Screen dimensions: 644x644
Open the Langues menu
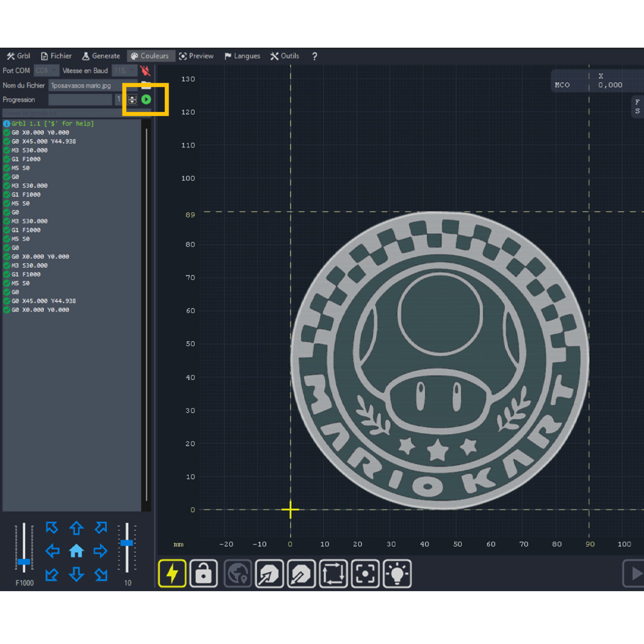242,56
